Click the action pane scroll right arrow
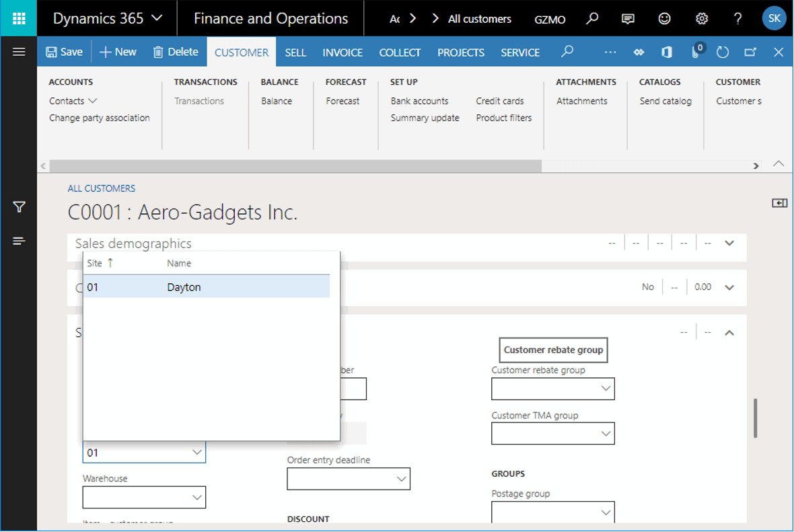794x532 pixels. pos(756,166)
